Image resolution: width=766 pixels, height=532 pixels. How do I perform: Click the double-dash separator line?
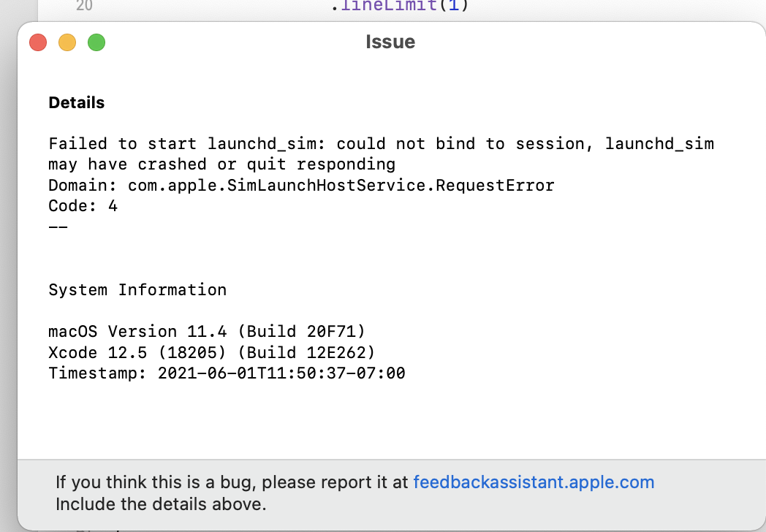58,227
